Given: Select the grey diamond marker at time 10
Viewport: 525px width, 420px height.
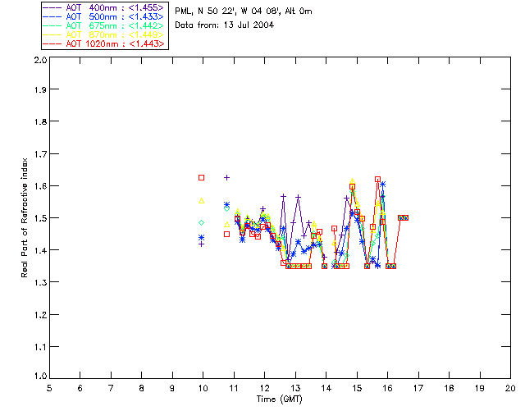Looking at the screenshot, I should tap(202, 222).
